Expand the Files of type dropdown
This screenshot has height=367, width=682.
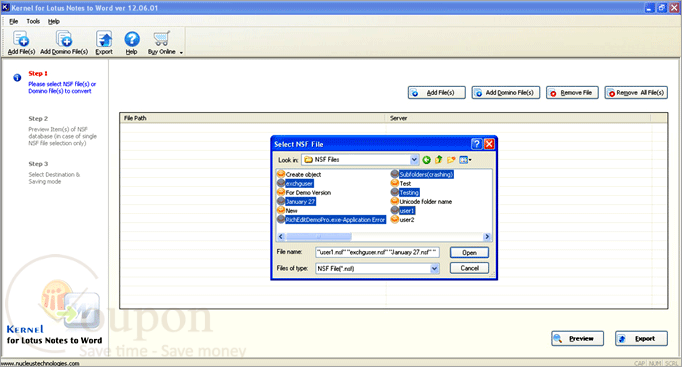pyautogui.click(x=434, y=269)
